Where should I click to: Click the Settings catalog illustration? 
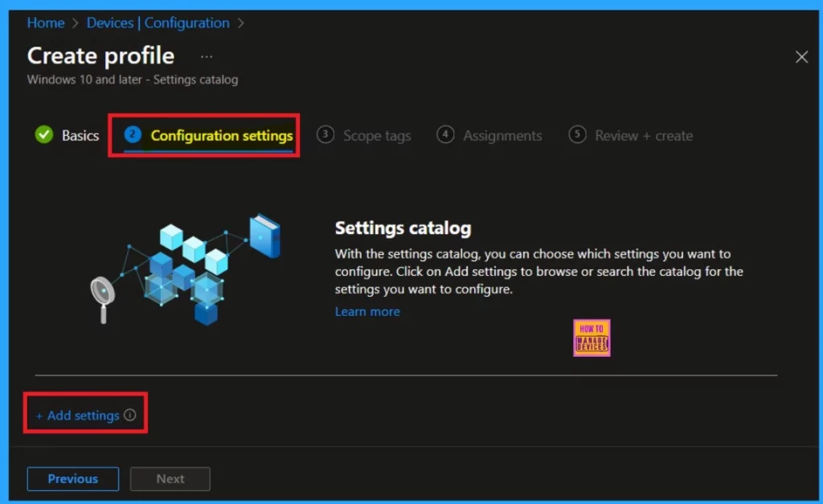[186, 268]
